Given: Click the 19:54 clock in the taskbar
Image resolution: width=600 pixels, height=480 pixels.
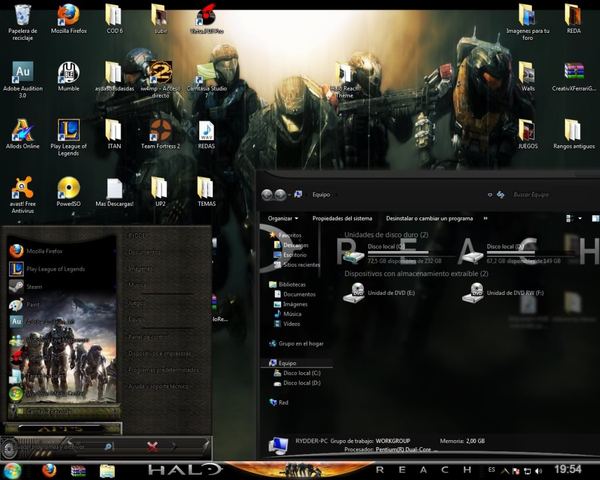Looking at the screenshot, I should point(568,469).
